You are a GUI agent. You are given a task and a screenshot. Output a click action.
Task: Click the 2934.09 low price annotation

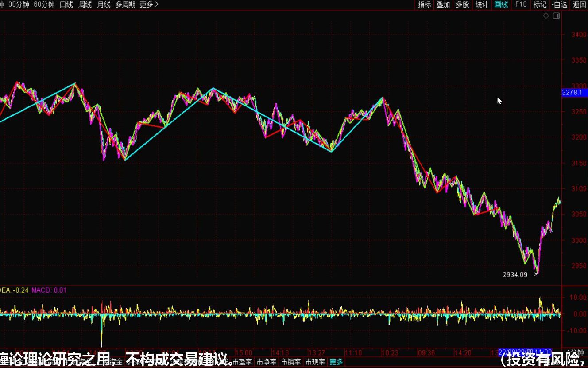pos(515,274)
